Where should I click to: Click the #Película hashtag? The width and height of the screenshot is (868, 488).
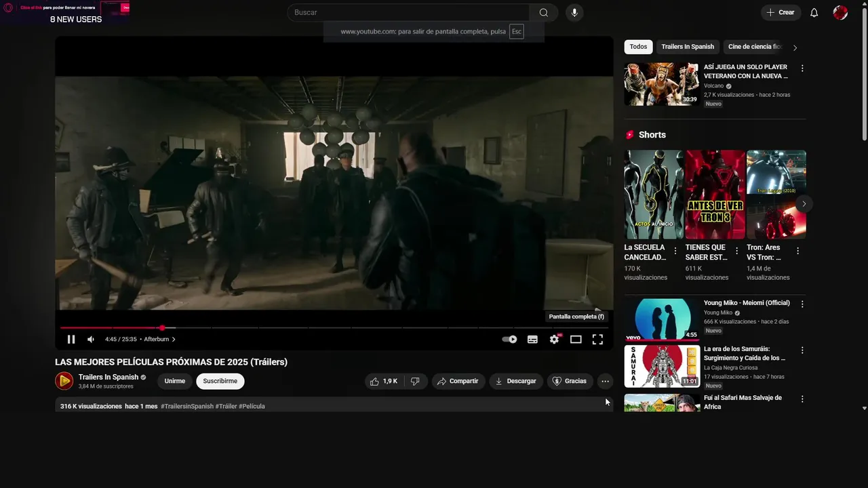pos(252,407)
